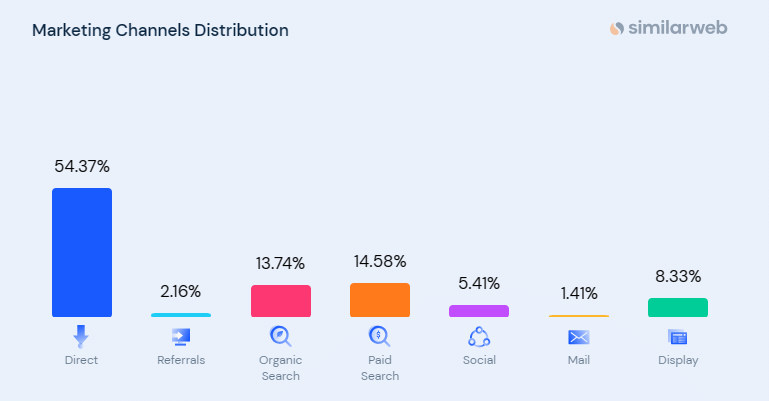Click the Mail envelope icon
The width and height of the screenshot is (769, 401).
coord(578,337)
